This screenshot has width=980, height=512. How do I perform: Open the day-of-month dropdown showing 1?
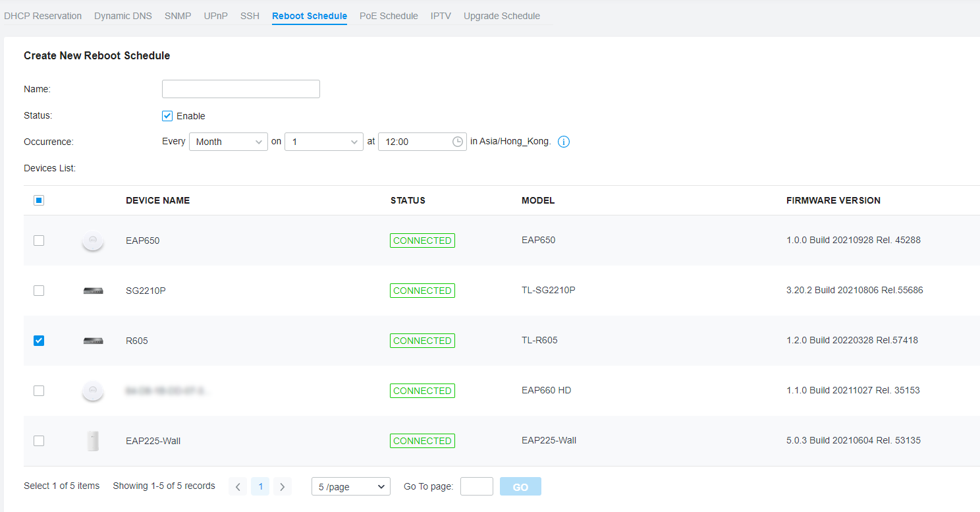pos(323,141)
